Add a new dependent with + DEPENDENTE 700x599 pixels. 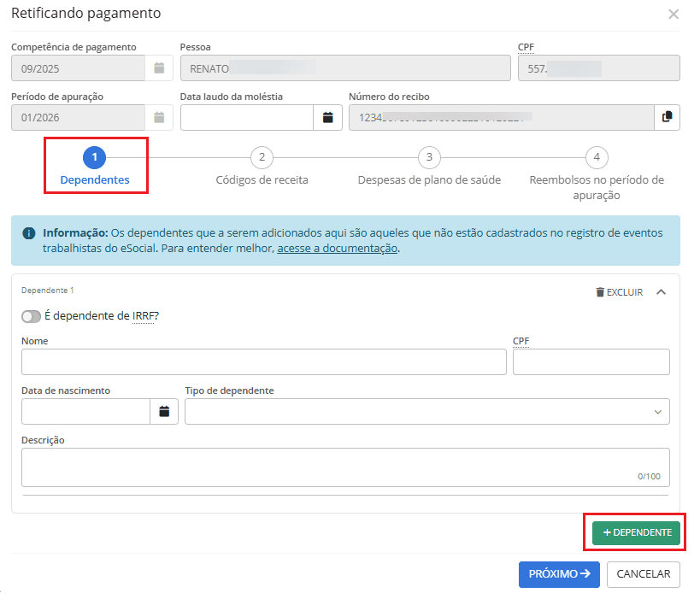[636, 533]
